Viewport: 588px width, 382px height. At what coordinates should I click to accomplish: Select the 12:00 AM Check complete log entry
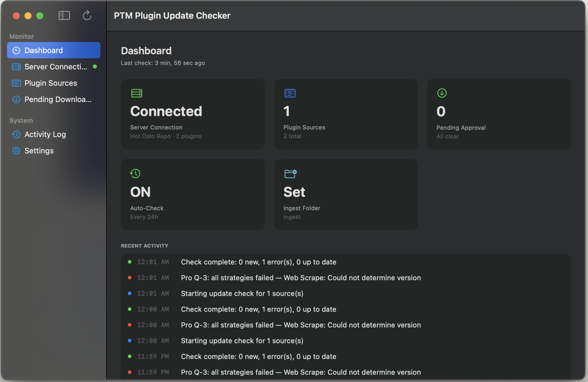tap(346, 309)
